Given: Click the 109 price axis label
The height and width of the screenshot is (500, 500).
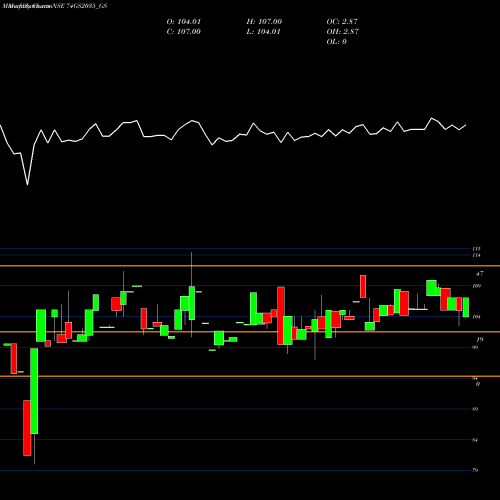Looking at the screenshot, I should (x=477, y=286).
